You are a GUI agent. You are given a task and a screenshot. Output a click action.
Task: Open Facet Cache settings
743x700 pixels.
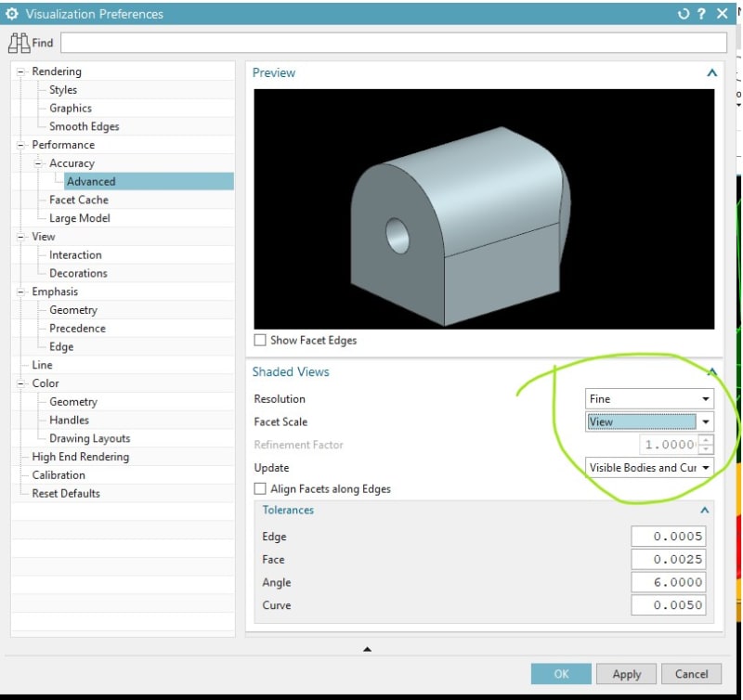pyautogui.click(x=79, y=201)
